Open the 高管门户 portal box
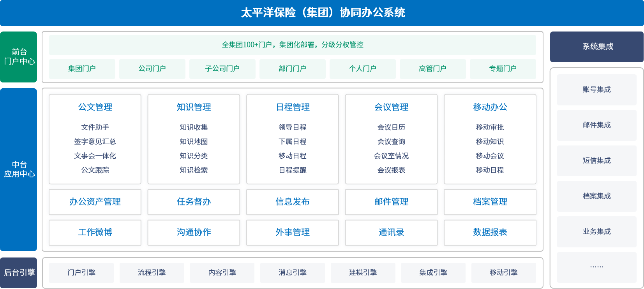This screenshot has width=644, height=289. click(x=433, y=69)
